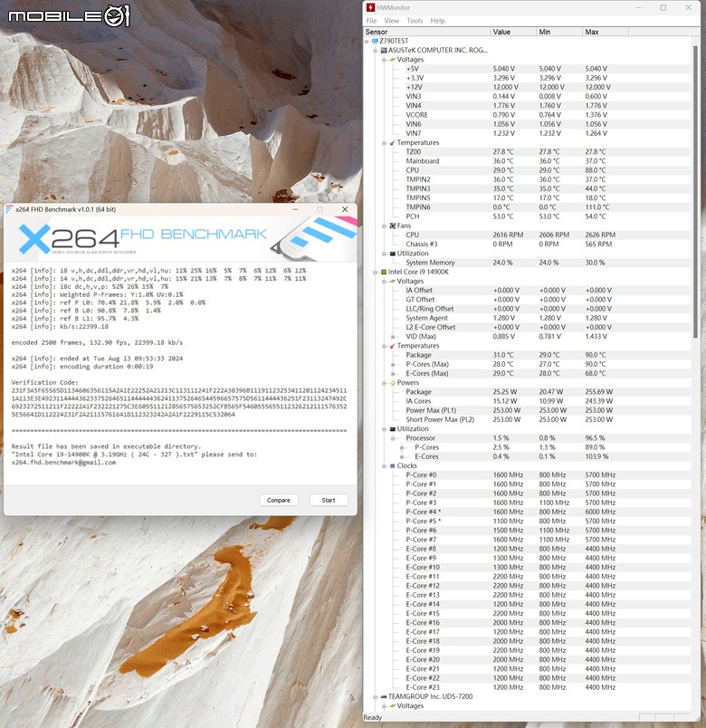706x728 pixels.
Task: Collapse the Processor utilization node
Action: pos(393,438)
